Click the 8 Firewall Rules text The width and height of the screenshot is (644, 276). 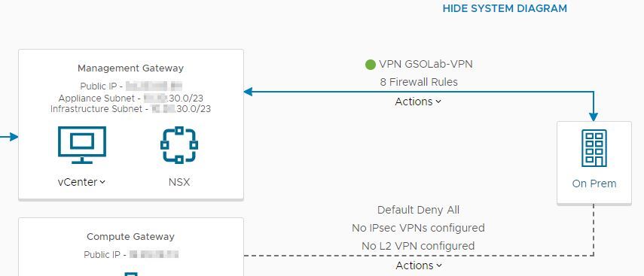coord(419,82)
